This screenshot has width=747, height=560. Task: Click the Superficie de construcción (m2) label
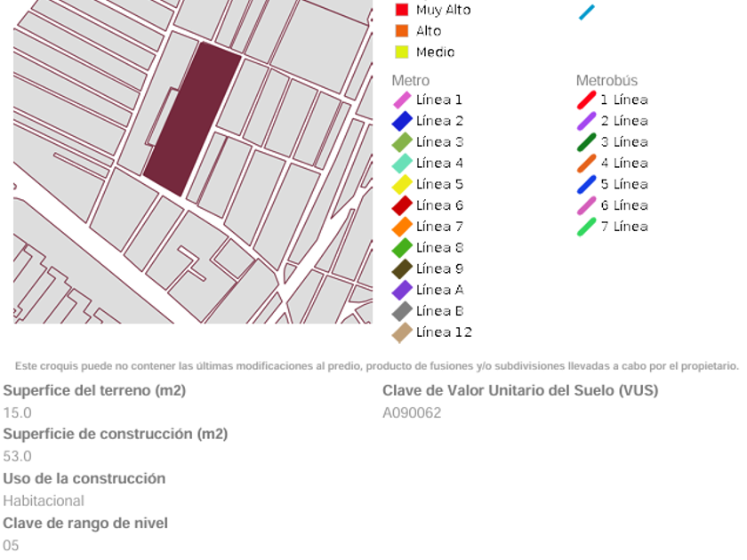(x=116, y=434)
